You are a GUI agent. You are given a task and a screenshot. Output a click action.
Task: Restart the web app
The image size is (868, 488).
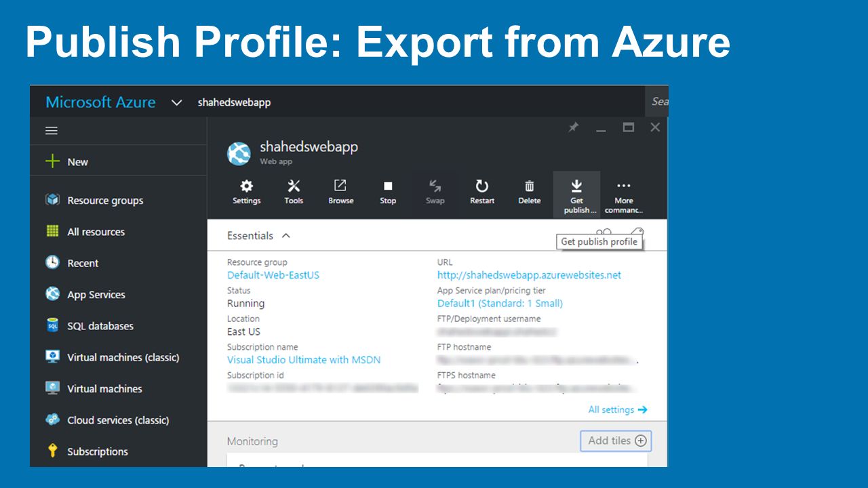click(482, 192)
